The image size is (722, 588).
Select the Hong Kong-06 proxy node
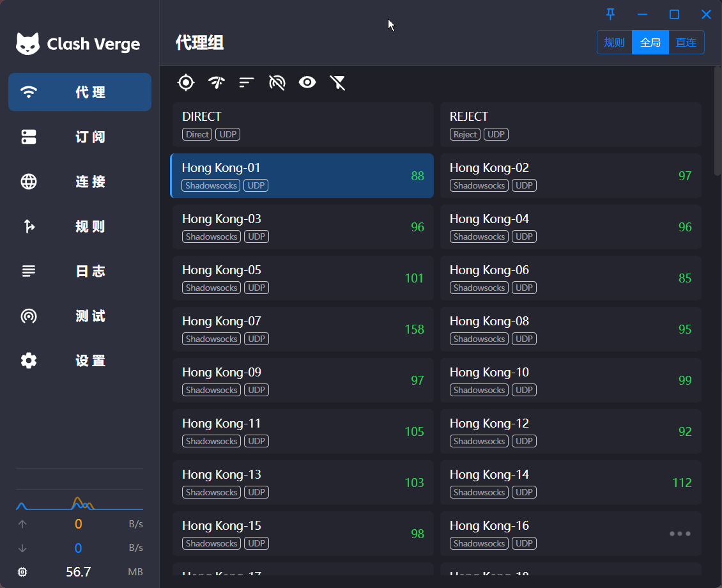[570, 278]
